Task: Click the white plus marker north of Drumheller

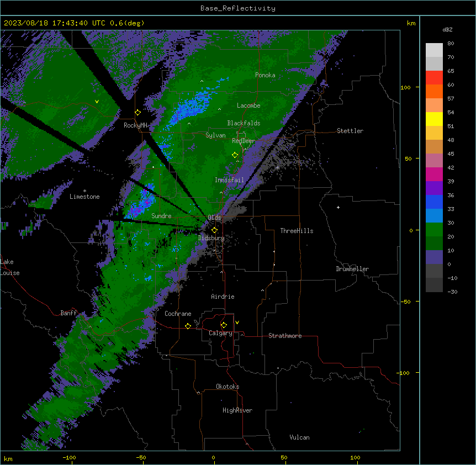Action: (338, 207)
